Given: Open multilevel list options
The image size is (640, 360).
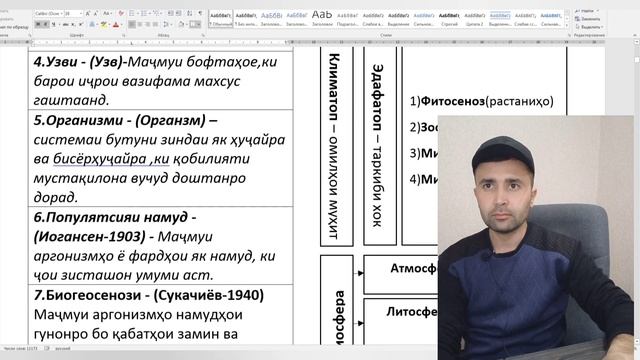Looking at the screenshot, I should coord(157,13).
